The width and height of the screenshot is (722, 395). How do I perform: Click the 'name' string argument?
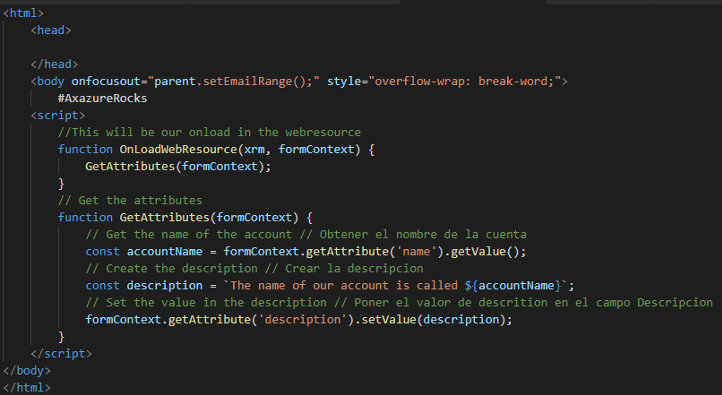[416, 251]
